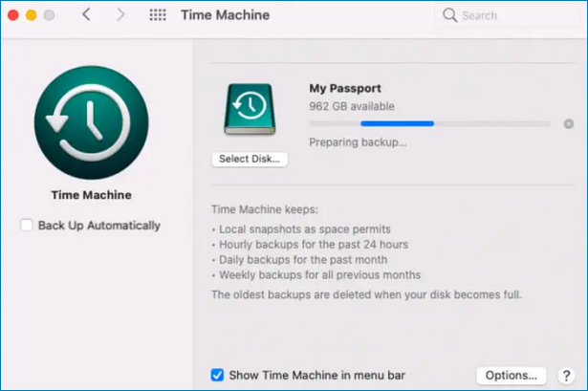
Task: Click the Preparing backup status text
Action: click(x=358, y=141)
